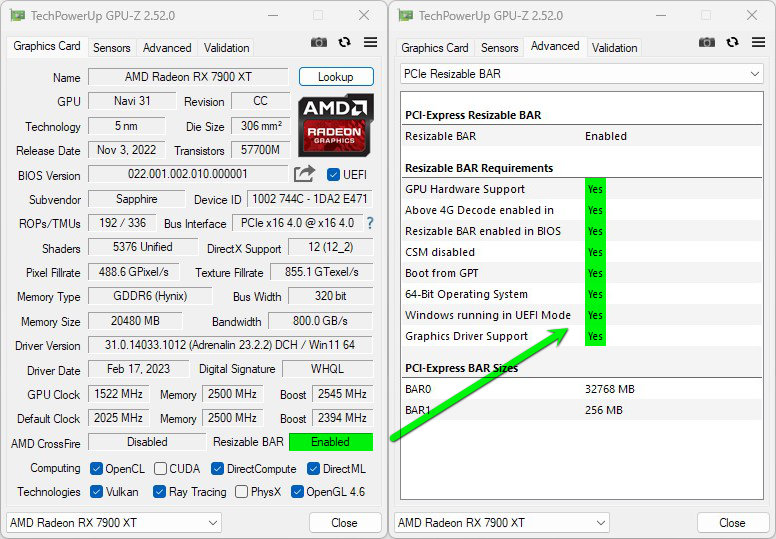Click the Memory Size field 20480 MB
The width and height of the screenshot is (776, 539).
pyautogui.click(x=135, y=321)
